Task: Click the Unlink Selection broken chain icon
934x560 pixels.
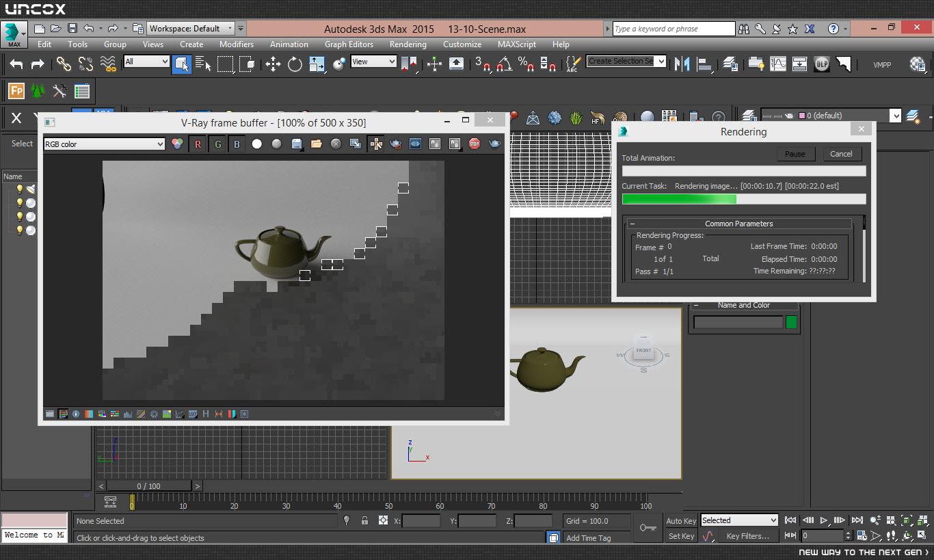Action: pyautogui.click(x=85, y=64)
